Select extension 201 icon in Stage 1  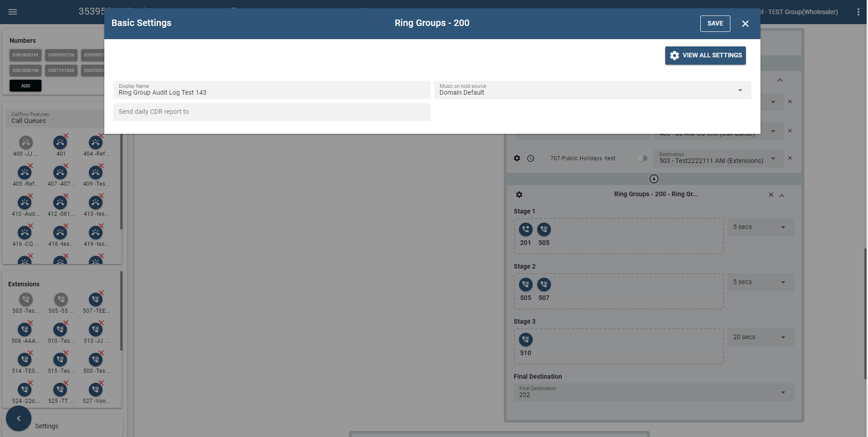[x=525, y=229]
